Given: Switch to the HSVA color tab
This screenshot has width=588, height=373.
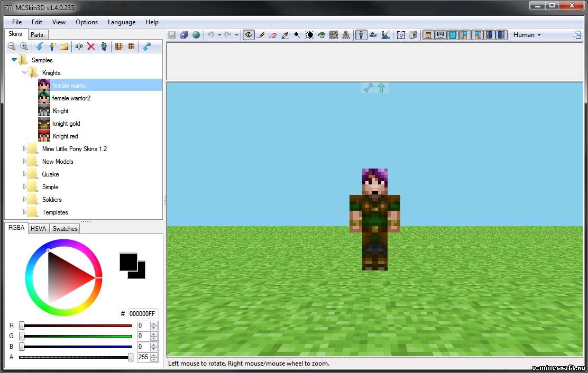Looking at the screenshot, I should click(38, 228).
